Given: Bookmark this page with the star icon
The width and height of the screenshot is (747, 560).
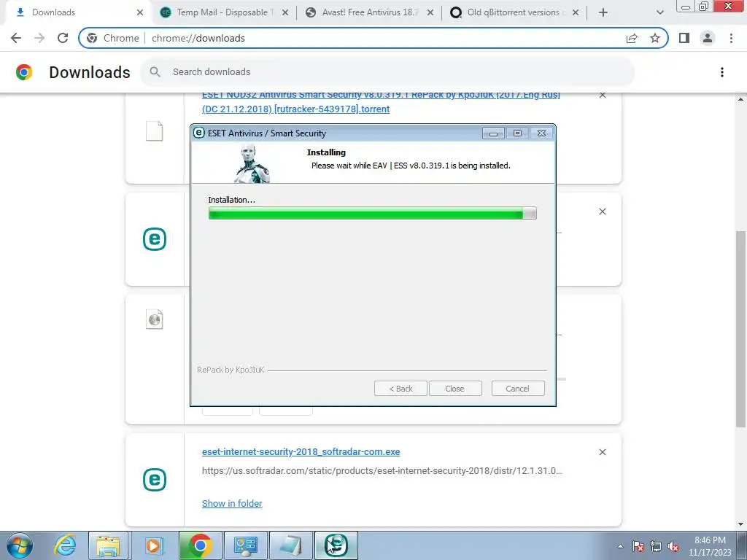Looking at the screenshot, I should click(655, 38).
